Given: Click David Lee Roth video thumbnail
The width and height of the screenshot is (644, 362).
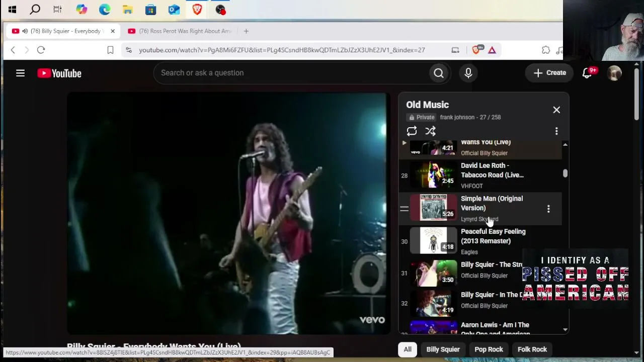Looking at the screenshot, I should pos(433,175).
